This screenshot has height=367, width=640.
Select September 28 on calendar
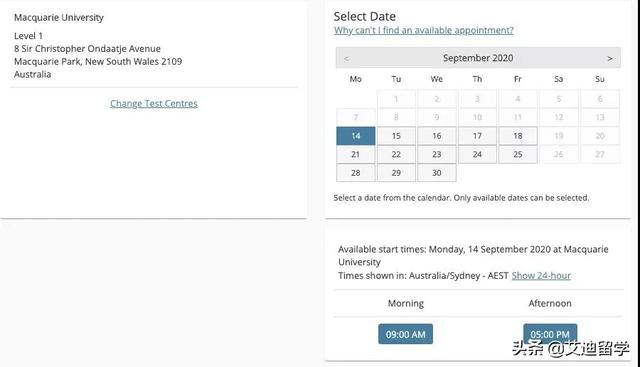click(x=356, y=173)
